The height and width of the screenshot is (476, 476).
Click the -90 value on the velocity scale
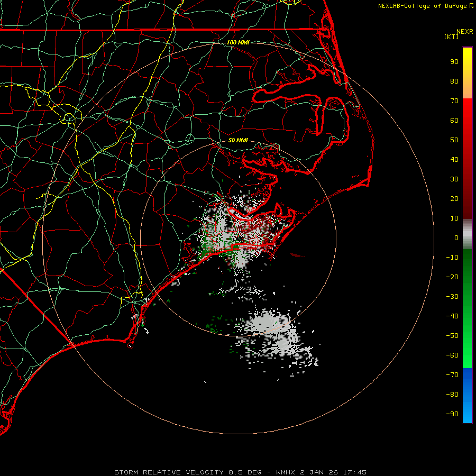[x=452, y=414]
